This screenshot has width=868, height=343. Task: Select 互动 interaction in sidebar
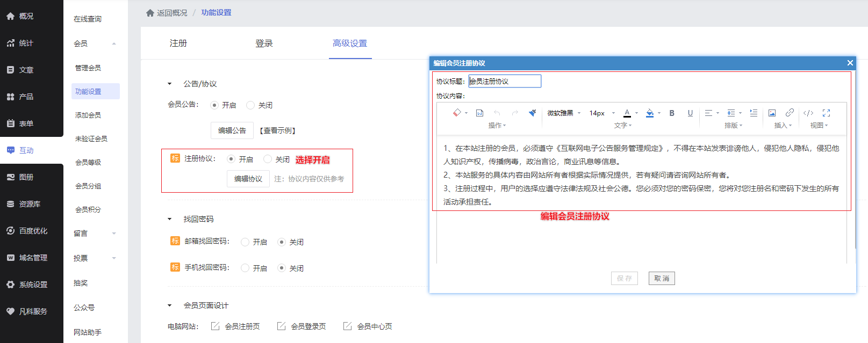click(31, 150)
